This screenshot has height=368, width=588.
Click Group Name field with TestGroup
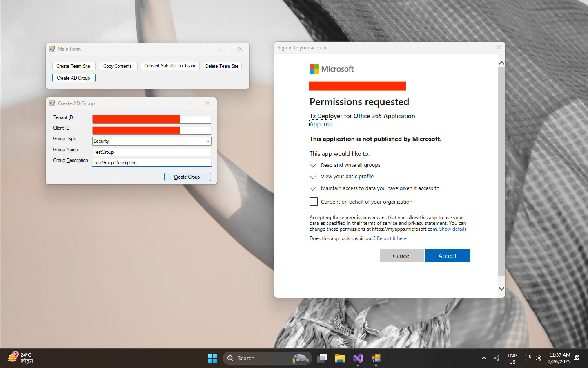tap(151, 152)
